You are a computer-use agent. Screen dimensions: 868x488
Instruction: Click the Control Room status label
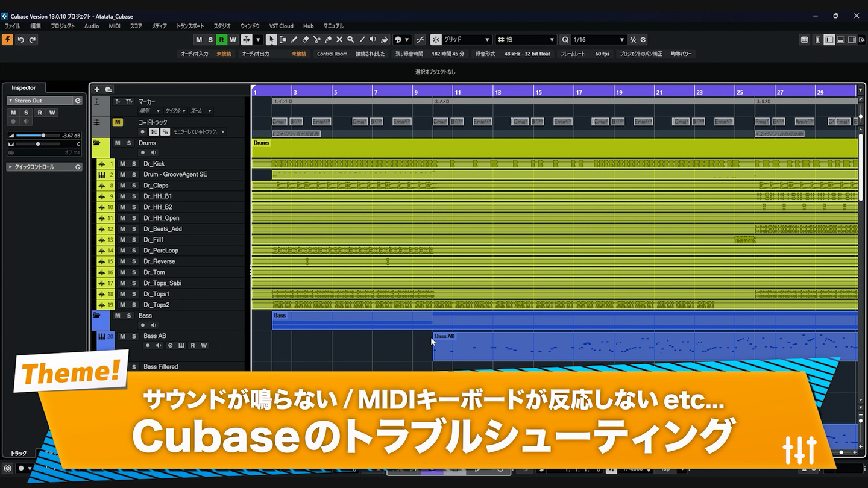coord(332,54)
